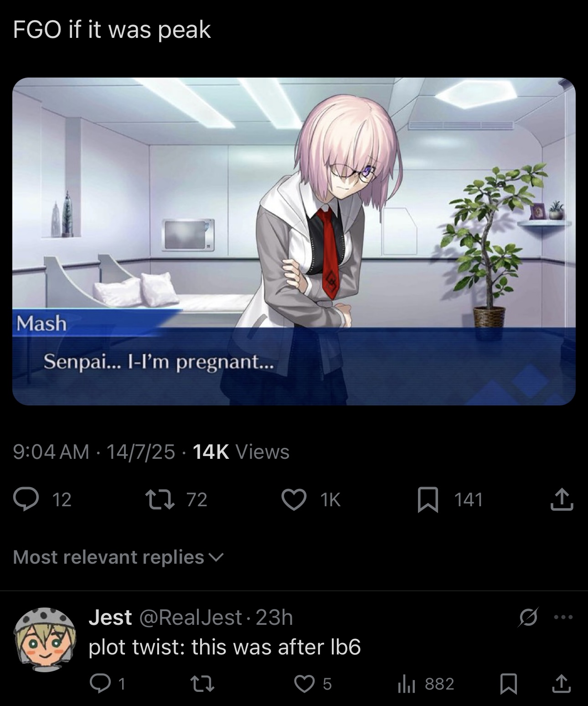Bookmark Jest's reply
588x706 pixels.
pyautogui.click(x=508, y=684)
